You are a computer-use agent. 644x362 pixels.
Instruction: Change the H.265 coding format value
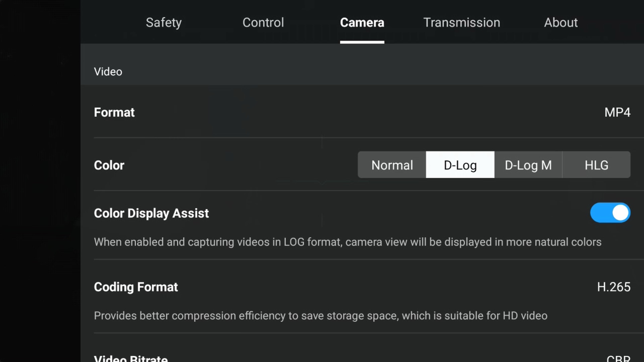[613, 287]
